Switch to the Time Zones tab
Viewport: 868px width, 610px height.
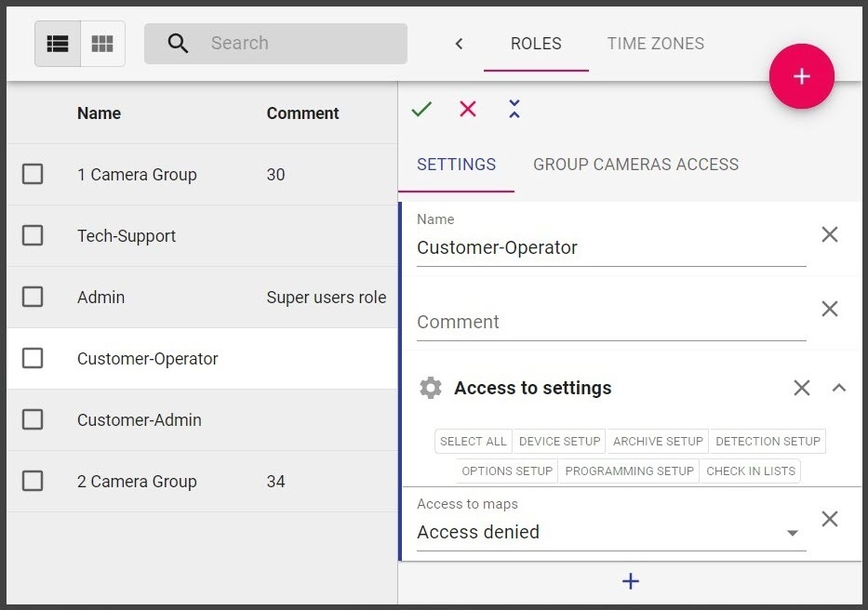point(655,44)
